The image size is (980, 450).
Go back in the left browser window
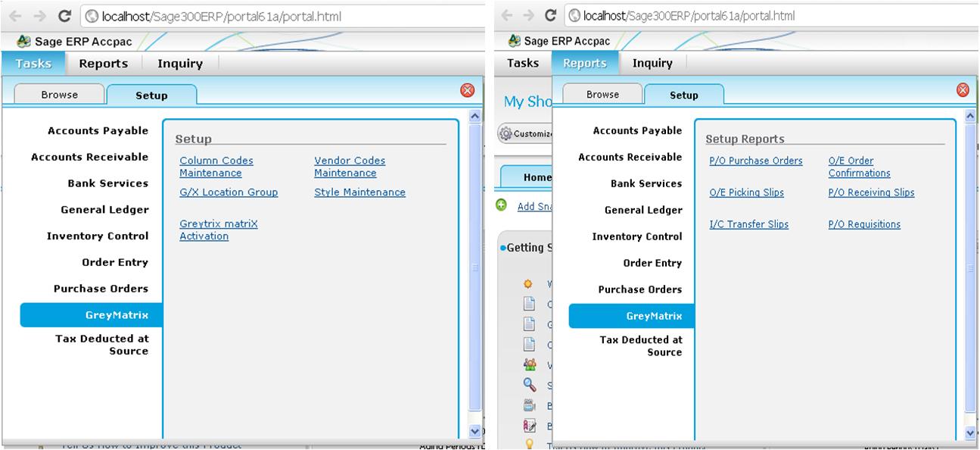pos(16,15)
